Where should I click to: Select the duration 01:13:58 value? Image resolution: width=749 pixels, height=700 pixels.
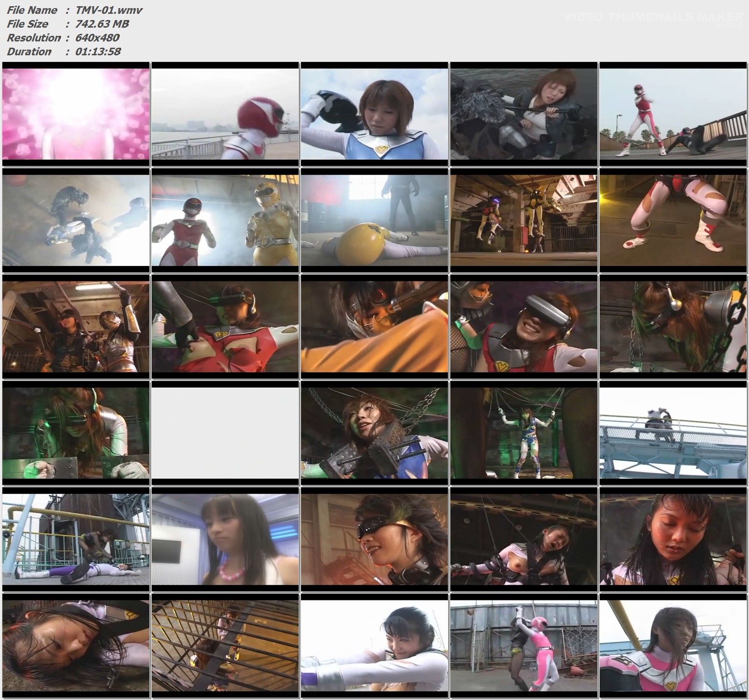[x=98, y=51]
